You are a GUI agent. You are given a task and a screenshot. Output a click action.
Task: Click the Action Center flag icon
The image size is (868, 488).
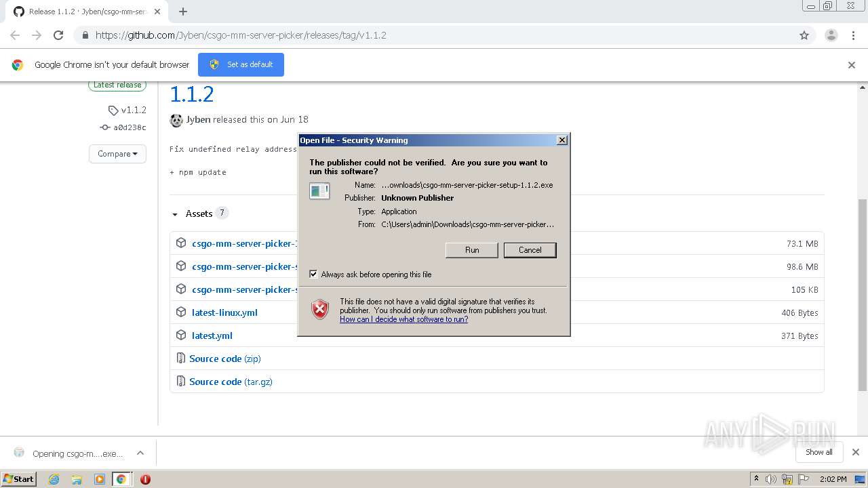tap(804, 479)
